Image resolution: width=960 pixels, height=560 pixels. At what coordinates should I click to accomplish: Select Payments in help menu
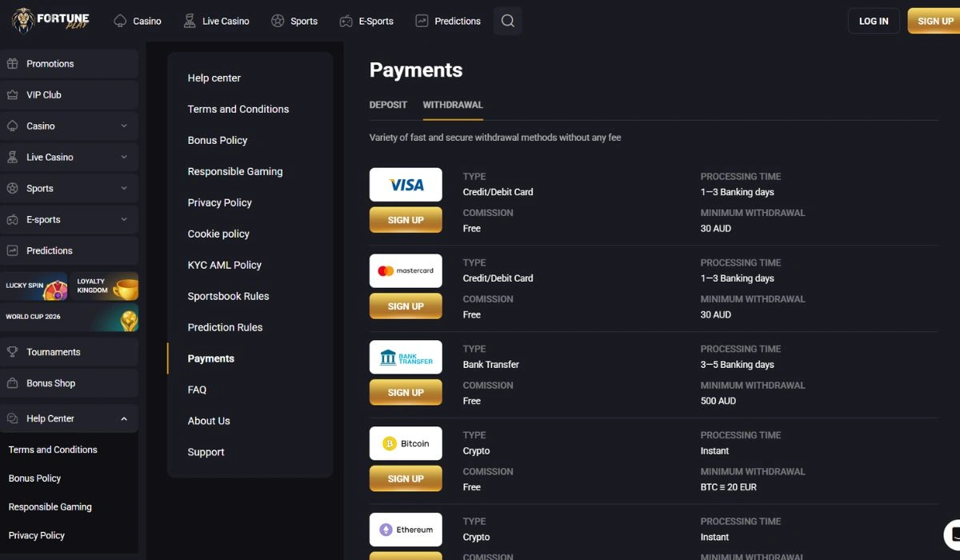[211, 358]
